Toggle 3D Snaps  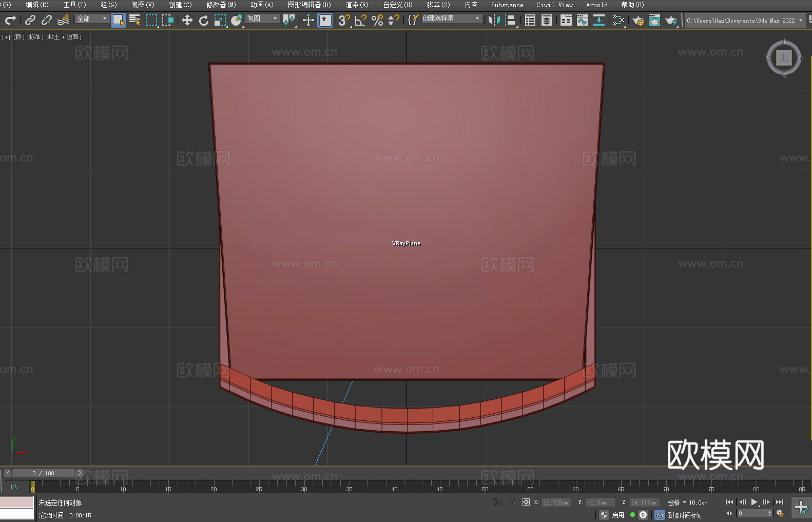pyautogui.click(x=344, y=20)
